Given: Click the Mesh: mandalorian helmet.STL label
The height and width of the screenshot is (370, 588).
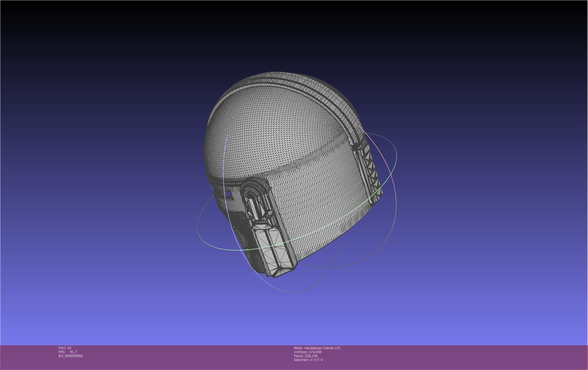Looking at the screenshot, I should [x=317, y=348].
